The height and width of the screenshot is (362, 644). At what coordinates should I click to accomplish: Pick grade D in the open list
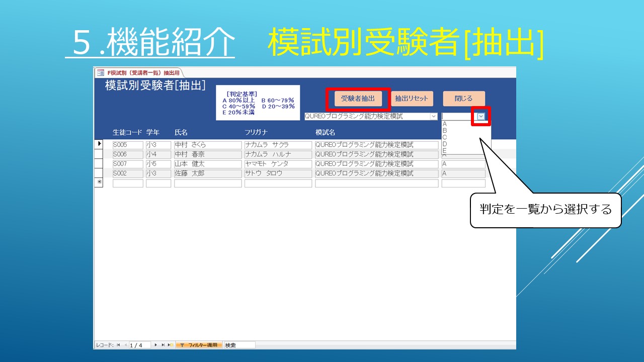(x=444, y=144)
